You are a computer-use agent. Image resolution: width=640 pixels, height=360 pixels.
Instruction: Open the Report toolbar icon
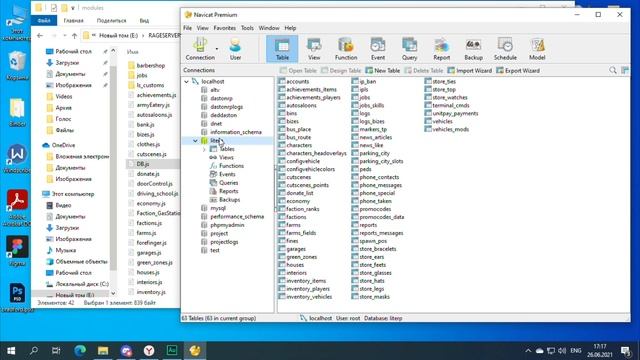441,49
